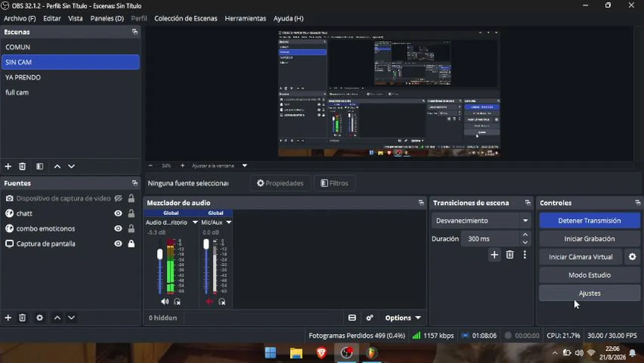Start recording with Iniciar Grabación

(590, 238)
